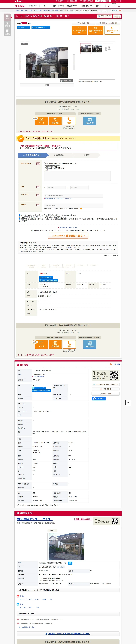Check 最新の販売状況を知りたい checkbox
This screenshot has height=644, width=136.
(45, 168)
